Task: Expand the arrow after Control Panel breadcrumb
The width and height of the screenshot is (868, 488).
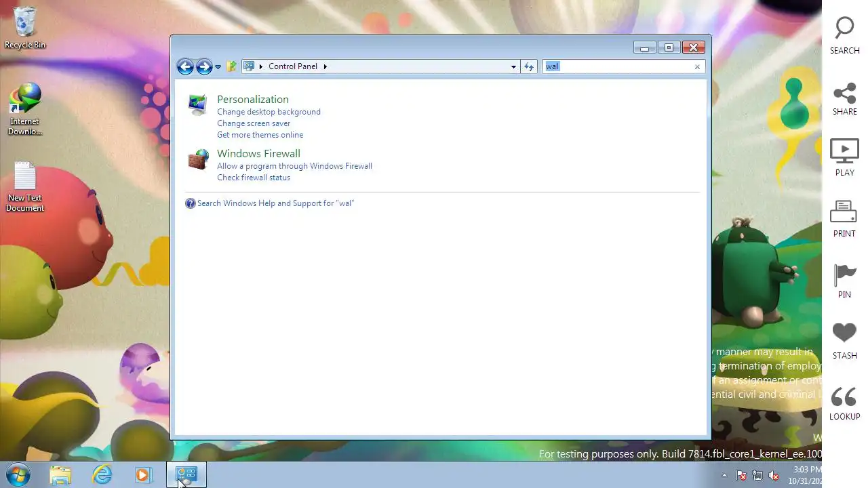Action: [x=325, y=66]
